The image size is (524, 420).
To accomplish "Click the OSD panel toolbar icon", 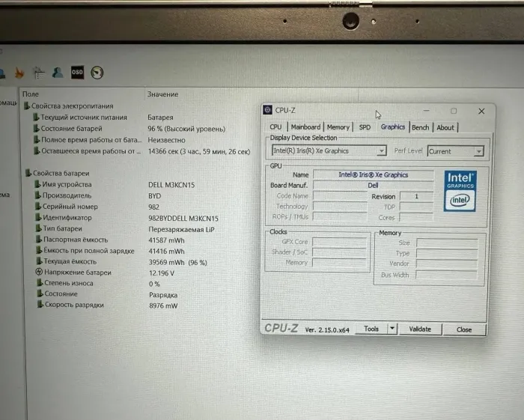I will 77,73.
